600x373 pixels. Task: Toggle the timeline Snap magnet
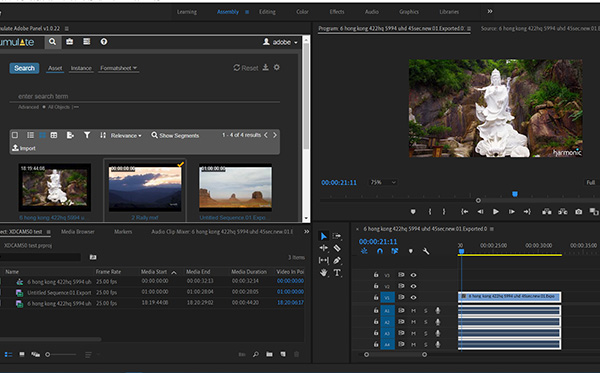tap(380, 251)
